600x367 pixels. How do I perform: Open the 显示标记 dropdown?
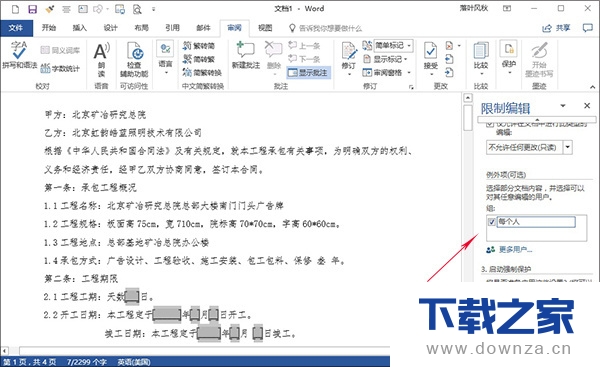[384, 59]
